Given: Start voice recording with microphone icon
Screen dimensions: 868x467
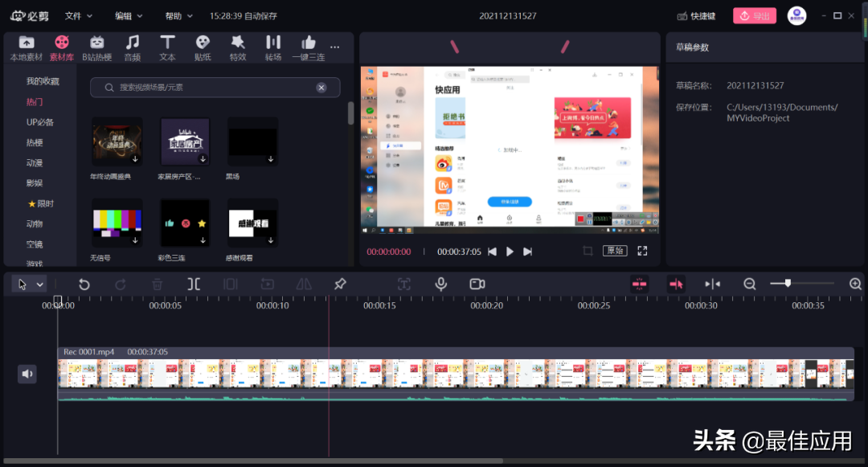Looking at the screenshot, I should (x=440, y=285).
